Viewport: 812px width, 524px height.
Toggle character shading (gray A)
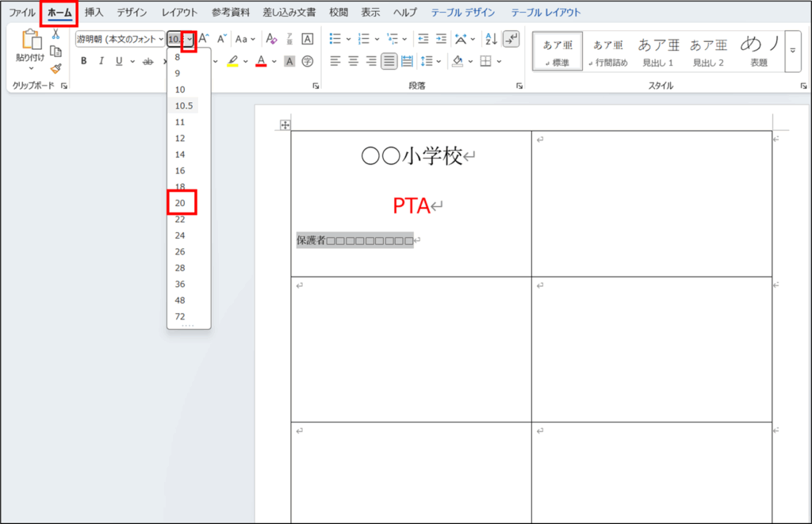pos(289,62)
